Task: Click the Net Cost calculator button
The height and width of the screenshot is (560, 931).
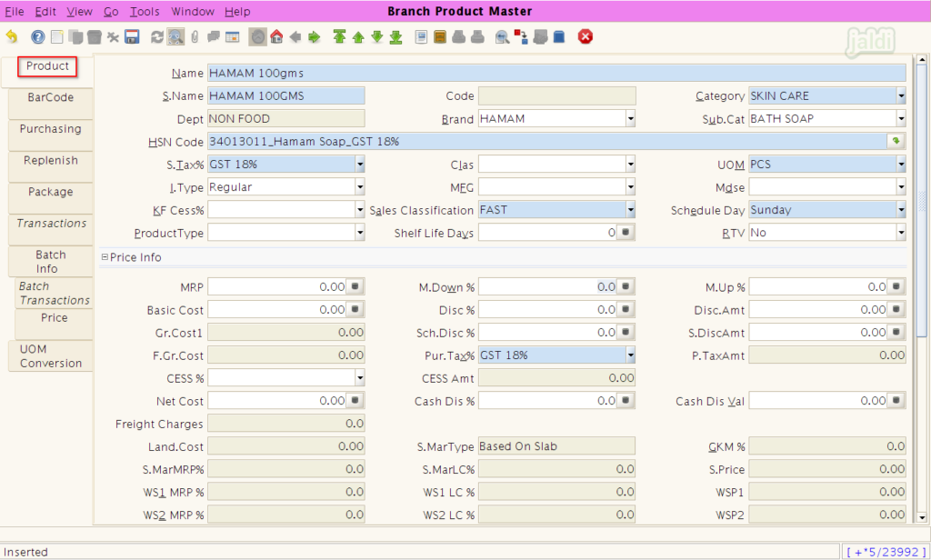Action: 355,401
